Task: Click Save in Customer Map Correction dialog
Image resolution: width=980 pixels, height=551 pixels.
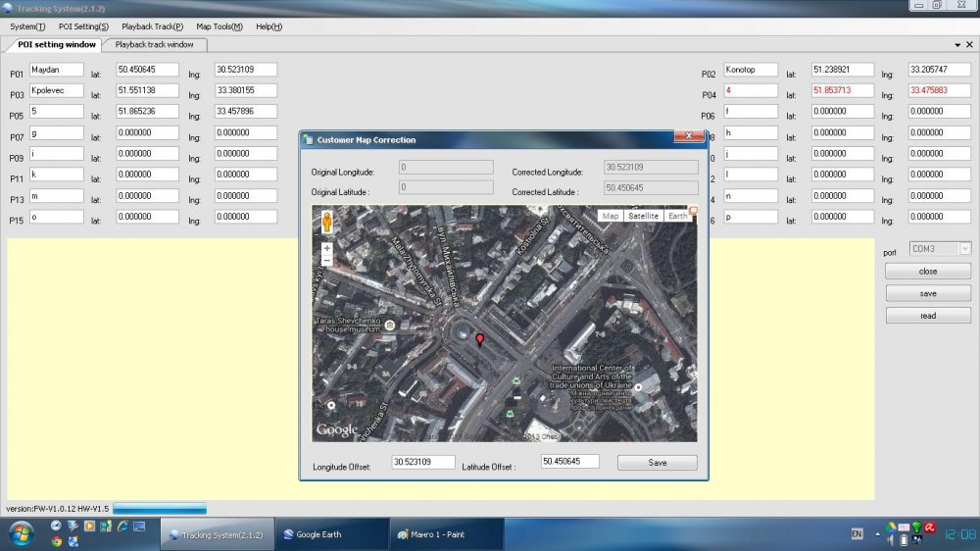Action: (657, 463)
